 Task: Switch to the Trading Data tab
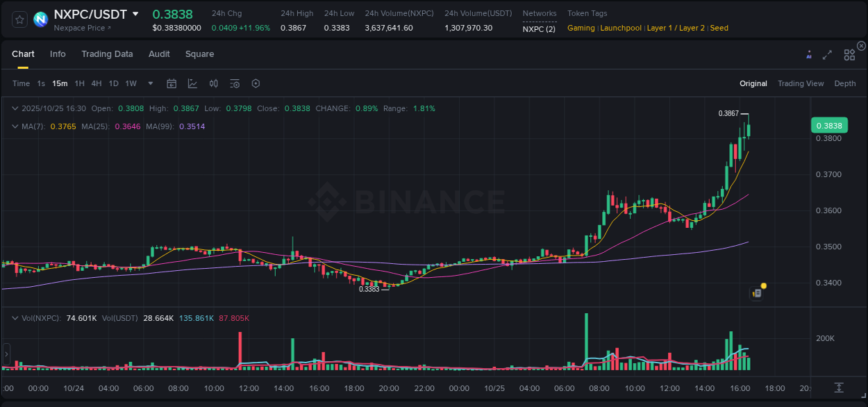pyautogui.click(x=108, y=53)
